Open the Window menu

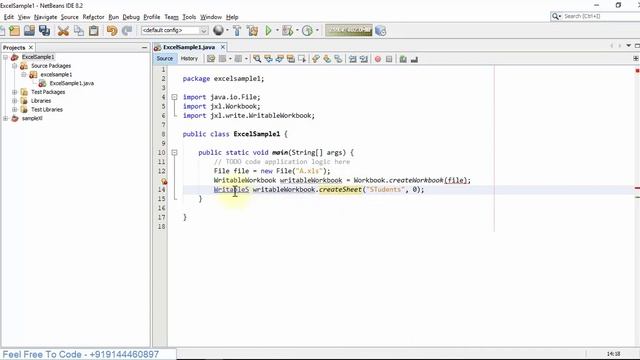tap(211, 17)
